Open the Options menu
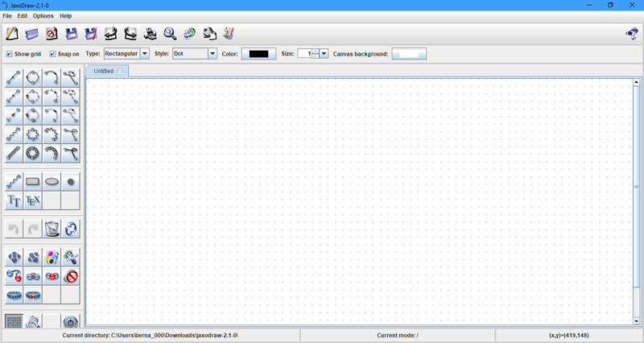This screenshot has height=343, width=644. pos(43,16)
